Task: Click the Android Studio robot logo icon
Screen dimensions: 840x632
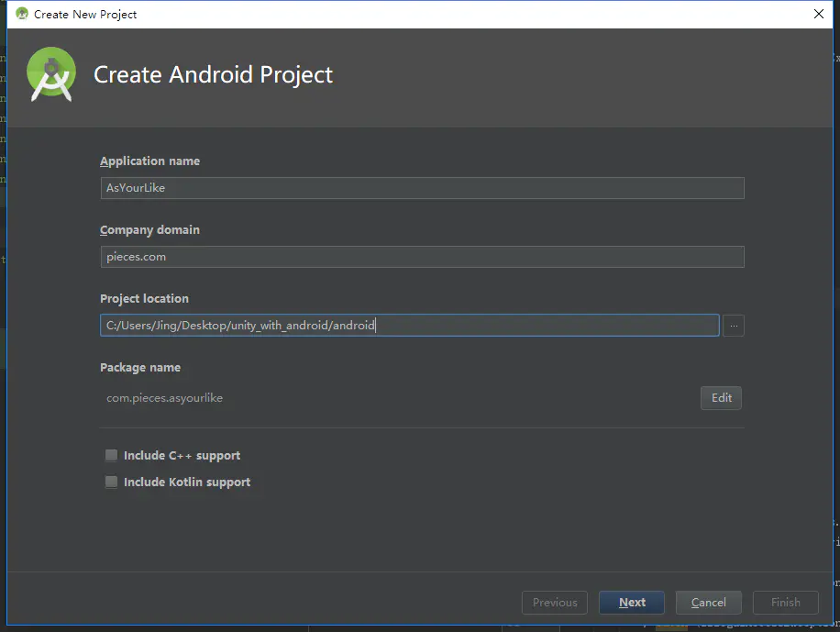Action: tap(50, 73)
